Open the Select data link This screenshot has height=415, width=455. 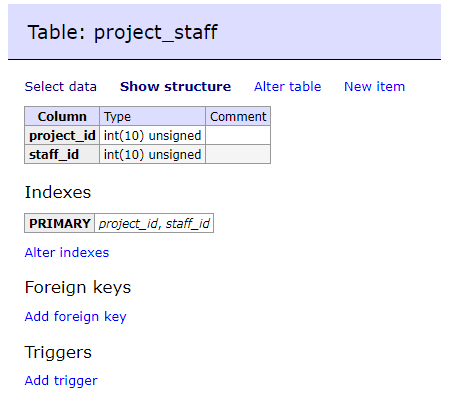61,87
